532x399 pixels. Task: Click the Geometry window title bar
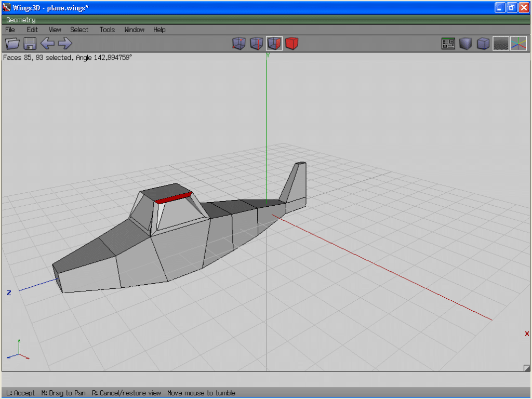click(x=260, y=20)
